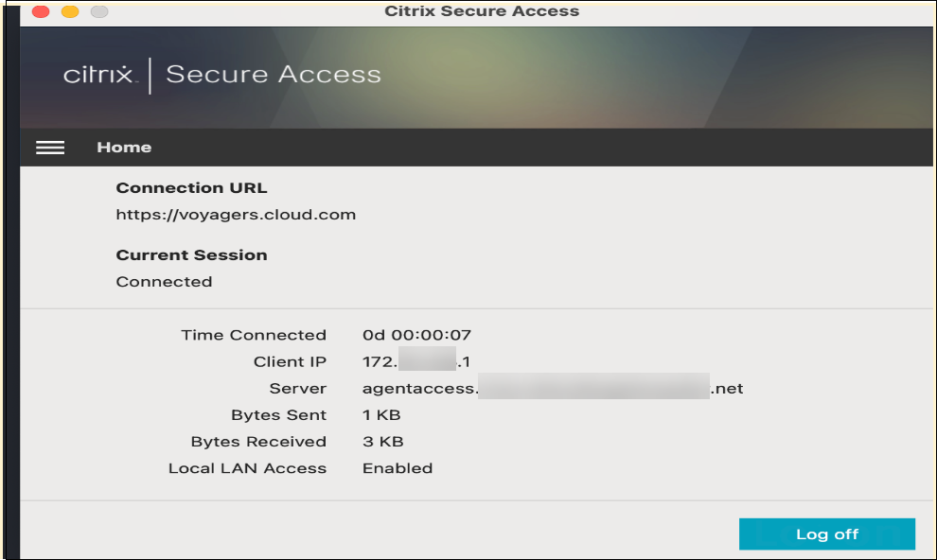This screenshot has height=560, width=937.
Task: Expand the Connection URL section
Action: tap(191, 187)
